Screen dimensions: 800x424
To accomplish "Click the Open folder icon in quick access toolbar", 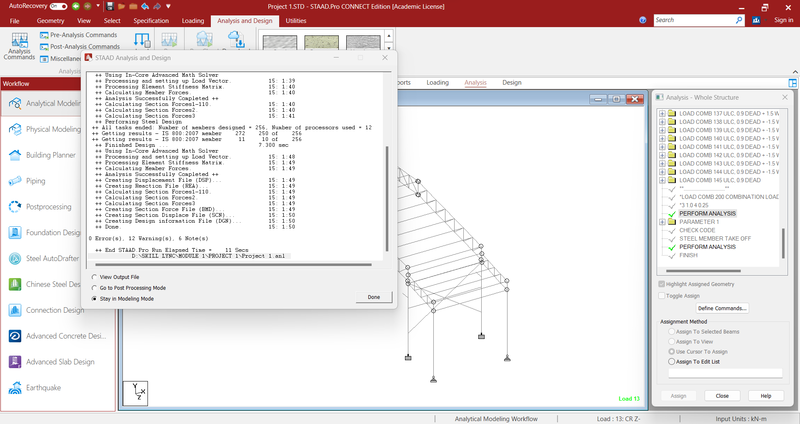I will pos(121,7).
